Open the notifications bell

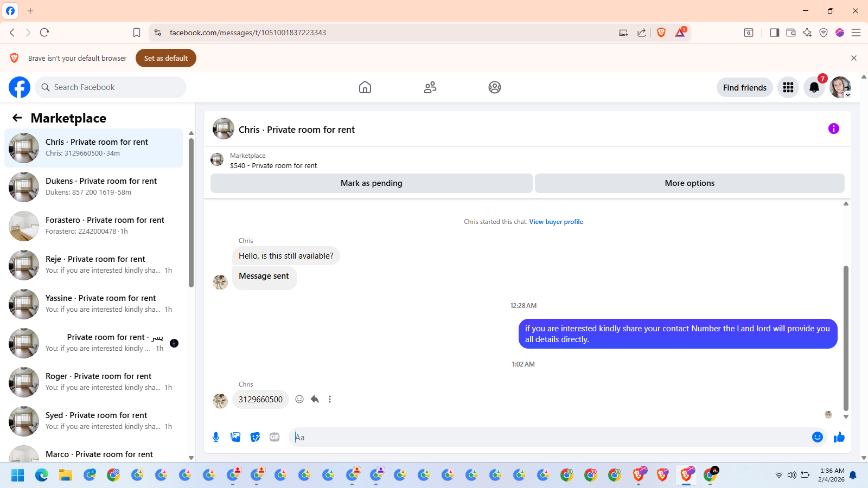point(814,87)
